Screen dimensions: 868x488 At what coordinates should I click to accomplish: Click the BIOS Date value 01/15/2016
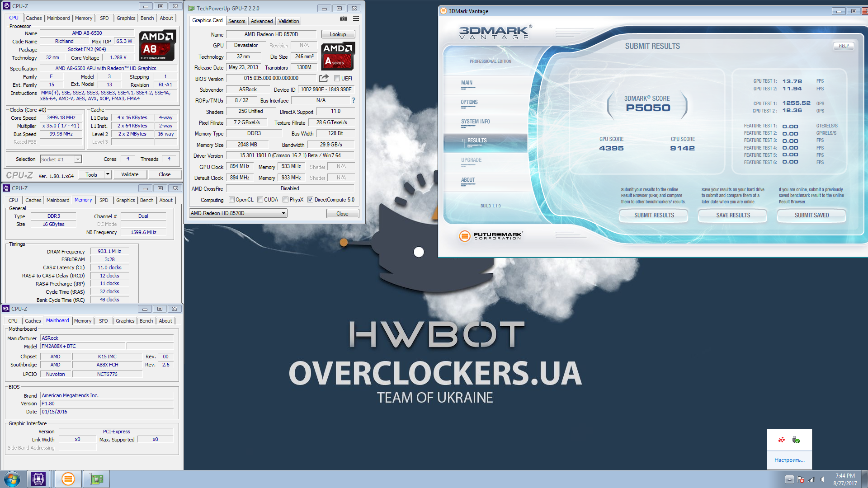[107, 412]
